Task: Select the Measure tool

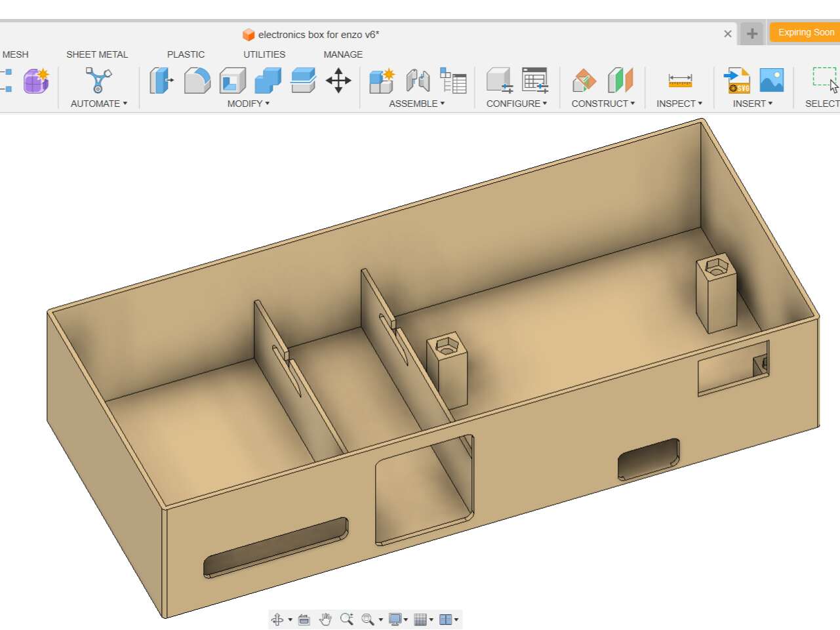Action: [x=680, y=81]
